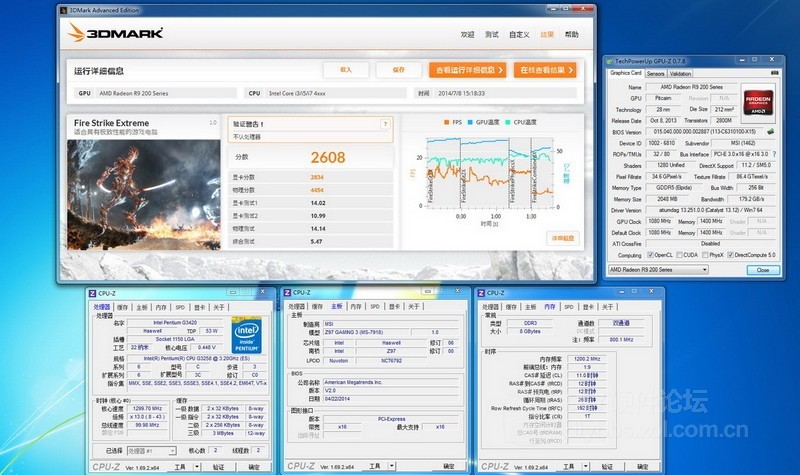This screenshot has width=800, height=475.
Task: Click the GPU-Z Driver Version field
Action: (x=711, y=210)
